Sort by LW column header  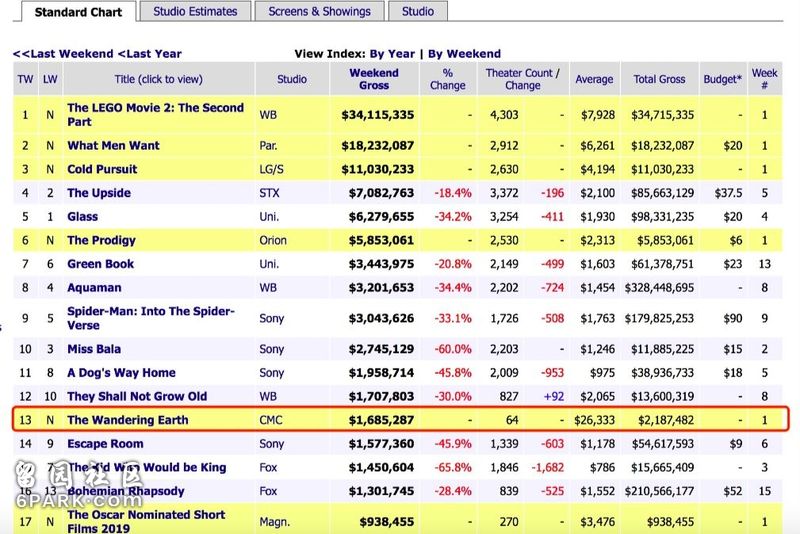pyautogui.click(x=50, y=79)
